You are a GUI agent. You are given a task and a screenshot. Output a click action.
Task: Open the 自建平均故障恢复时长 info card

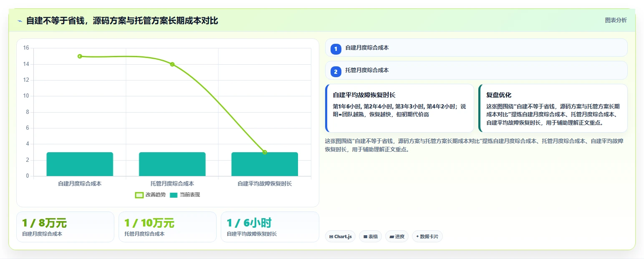click(x=399, y=108)
